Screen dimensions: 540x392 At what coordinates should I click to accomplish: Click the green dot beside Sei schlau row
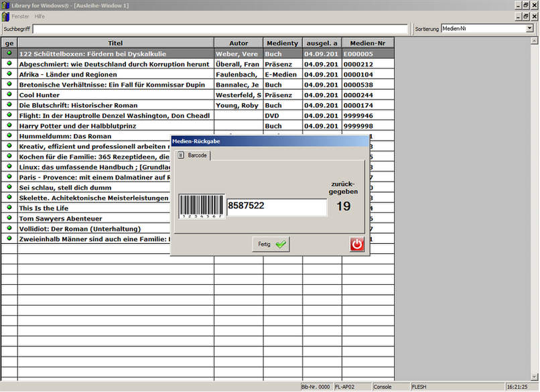pyautogui.click(x=9, y=187)
